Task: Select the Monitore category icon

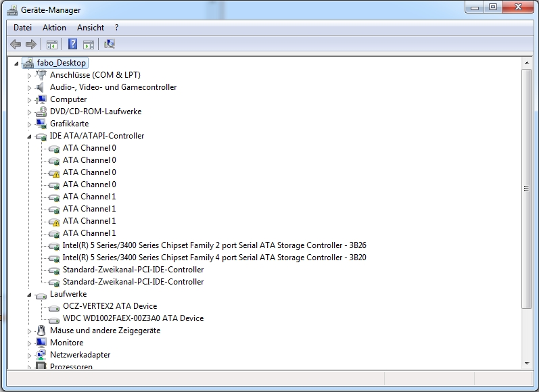Action: coord(41,343)
